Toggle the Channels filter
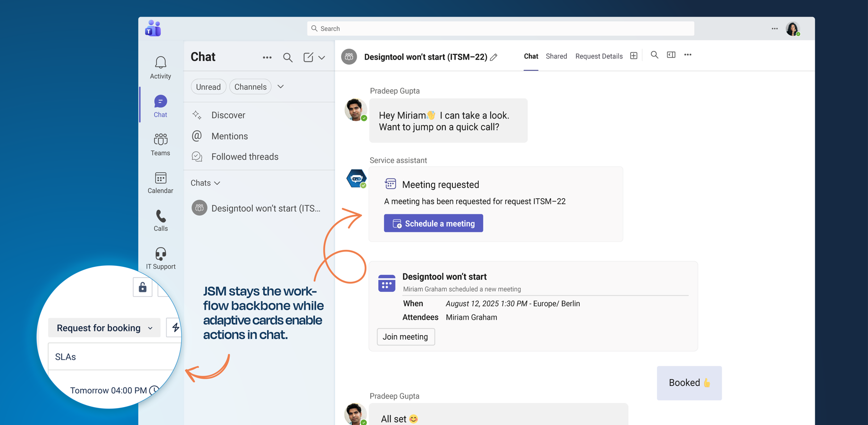This screenshot has width=868, height=425. [x=250, y=86]
